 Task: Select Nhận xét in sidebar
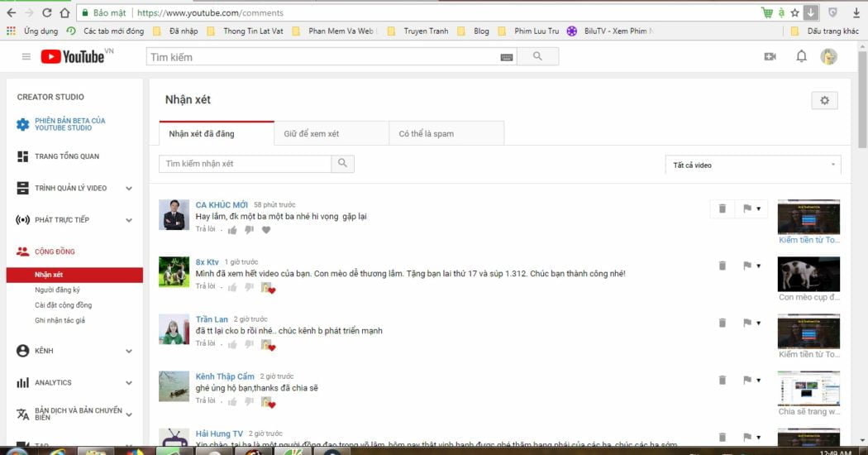(74, 275)
